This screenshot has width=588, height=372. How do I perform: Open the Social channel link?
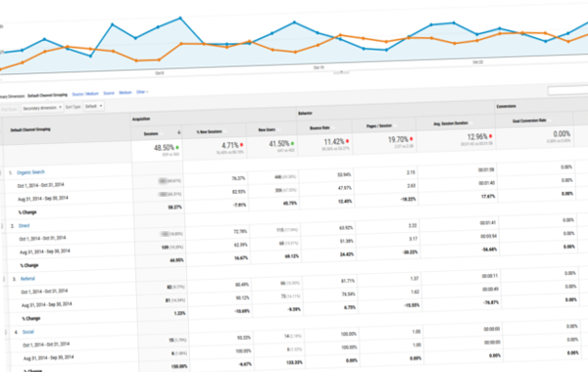pos(28,332)
